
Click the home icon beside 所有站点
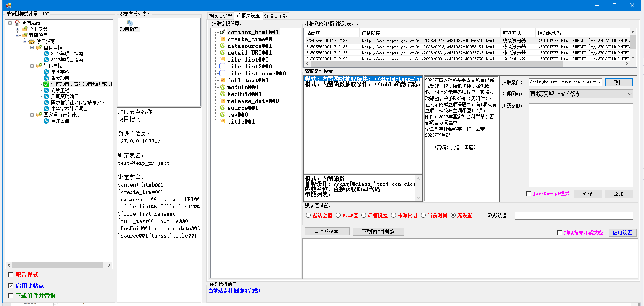(x=17, y=23)
